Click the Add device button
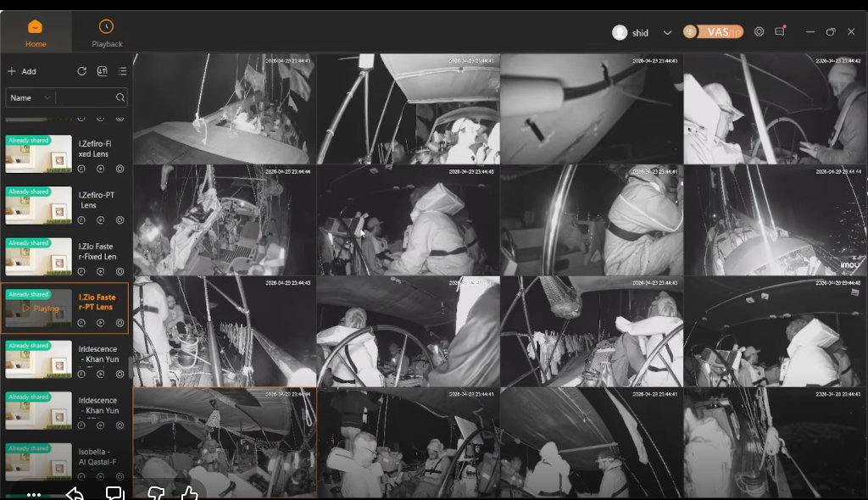 click(x=21, y=71)
